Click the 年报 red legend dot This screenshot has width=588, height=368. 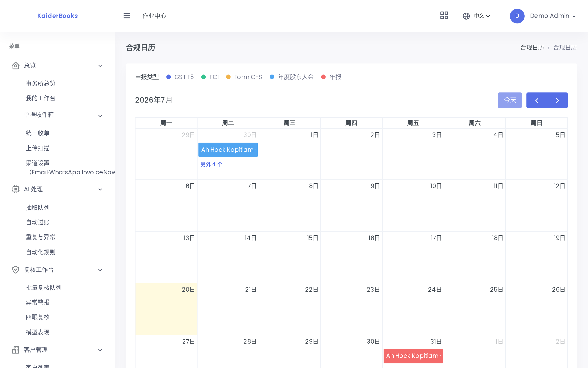[x=323, y=77]
